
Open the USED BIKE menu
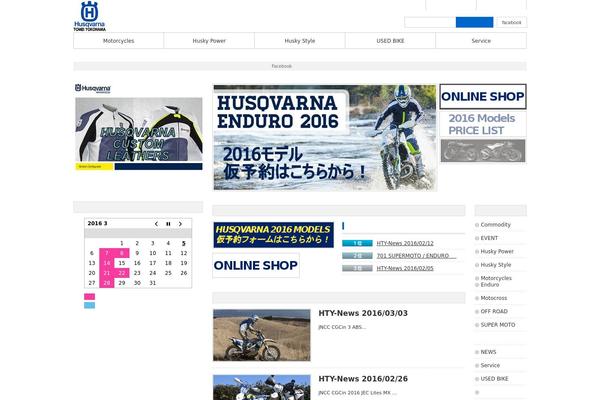pos(390,41)
